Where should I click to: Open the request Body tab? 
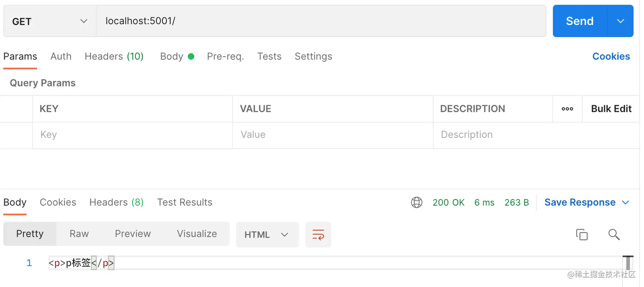[172, 56]
